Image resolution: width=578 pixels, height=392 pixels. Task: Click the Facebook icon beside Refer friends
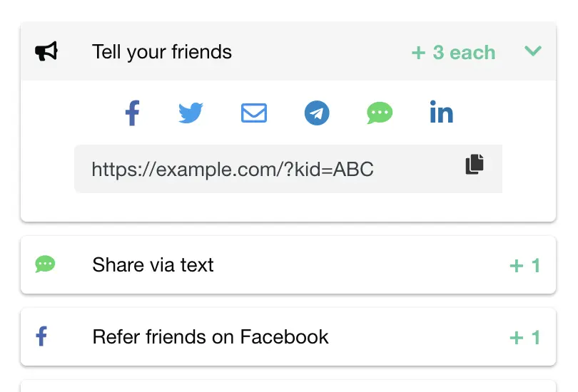41,336
